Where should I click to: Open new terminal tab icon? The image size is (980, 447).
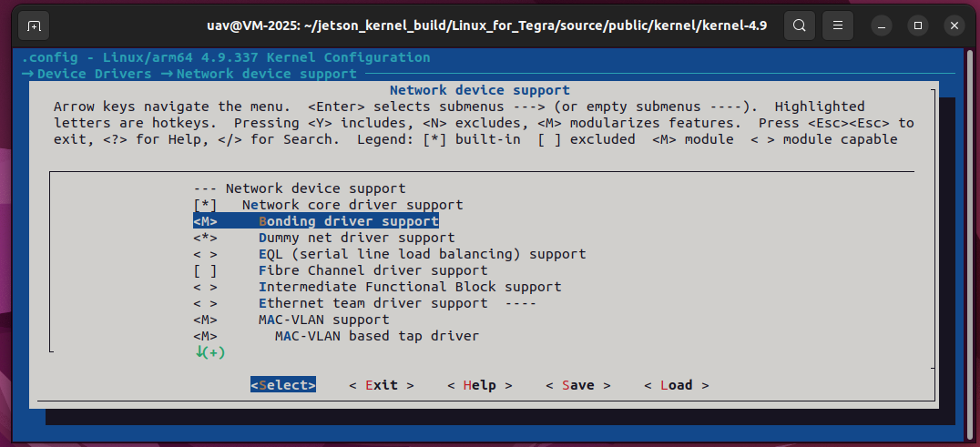pyautogui.click(x=34, y=25)
